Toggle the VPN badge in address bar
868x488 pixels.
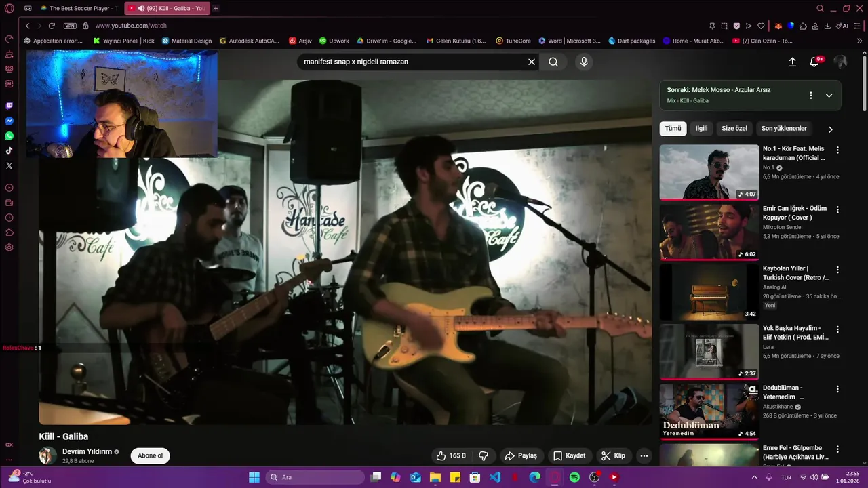click(70, 26)
